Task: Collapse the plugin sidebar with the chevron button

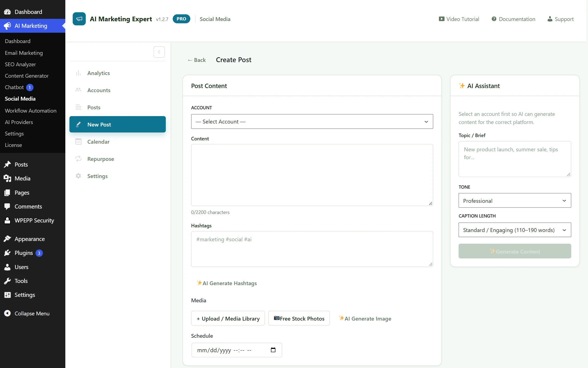Action: tap(159, 52)
